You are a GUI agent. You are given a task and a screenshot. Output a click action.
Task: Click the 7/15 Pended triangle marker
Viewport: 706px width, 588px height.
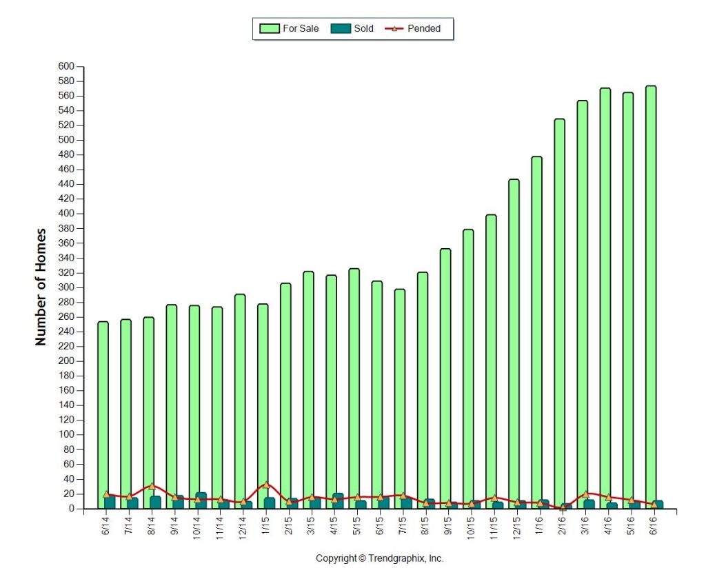[403, 496]
